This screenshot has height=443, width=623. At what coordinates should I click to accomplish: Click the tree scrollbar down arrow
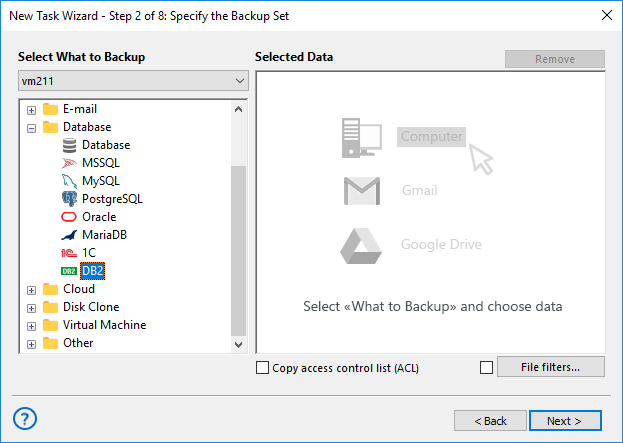coord(238,344)
